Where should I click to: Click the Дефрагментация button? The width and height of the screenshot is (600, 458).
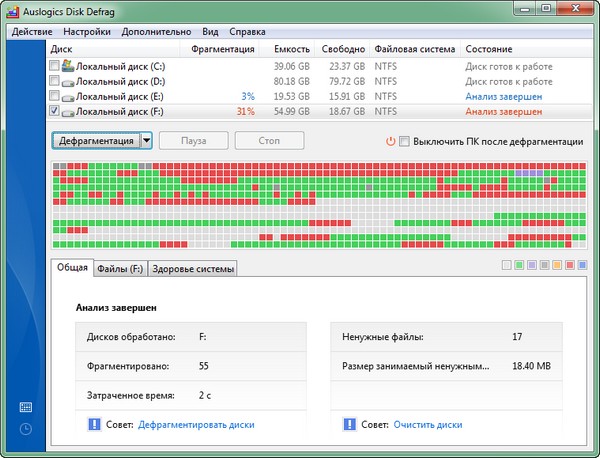(x=96, y=141)
